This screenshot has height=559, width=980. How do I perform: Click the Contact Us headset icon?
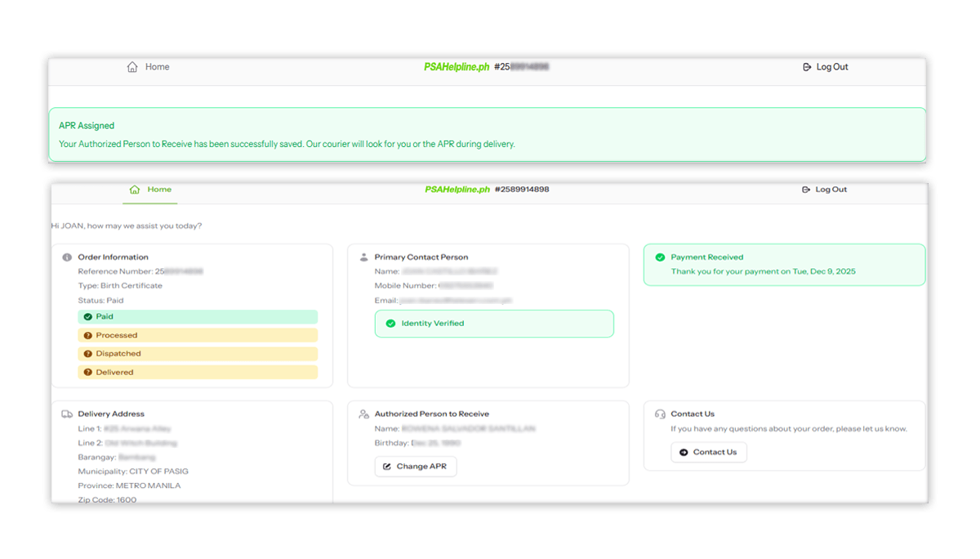pyautogui.click(x=660, y=414)
